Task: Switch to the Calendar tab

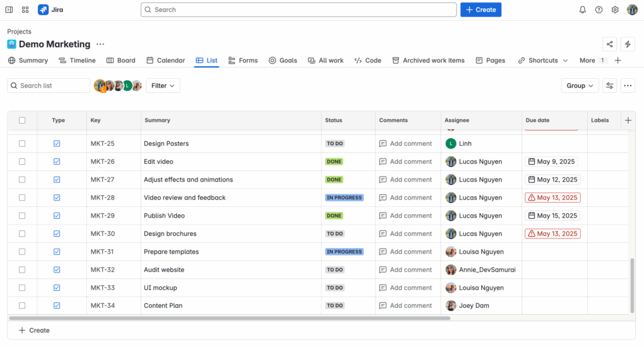Action: pyautogui.click(x=165, y=61)
